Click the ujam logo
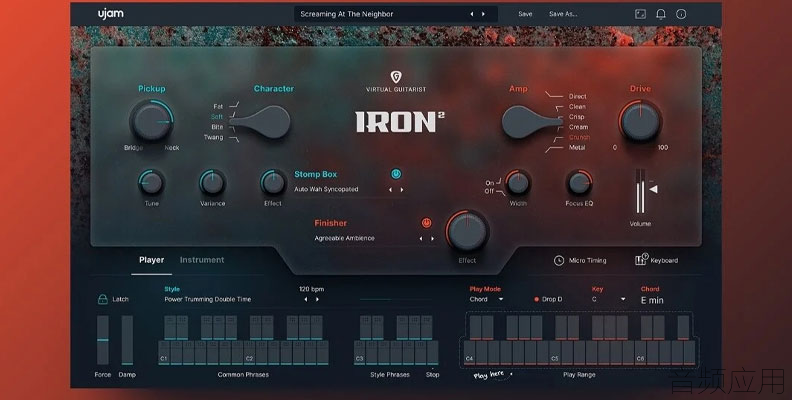 [x=111, y=14]
